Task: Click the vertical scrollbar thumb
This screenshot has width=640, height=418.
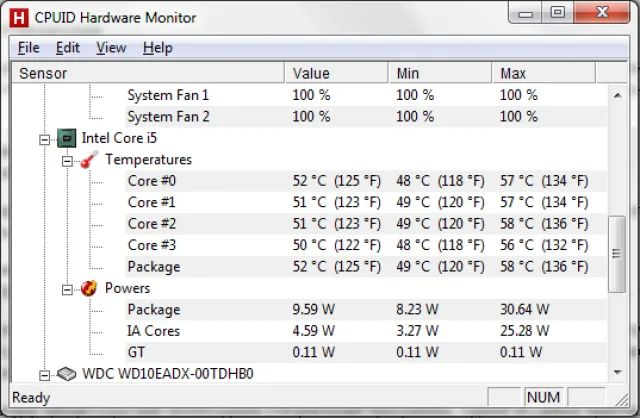Action: pyautogui.click(x=617, y=254)
